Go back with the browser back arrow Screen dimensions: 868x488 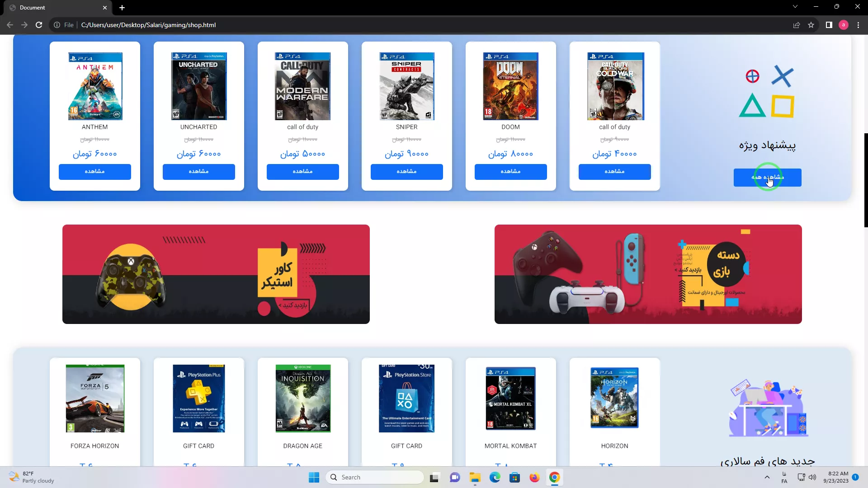click(10, 25)
